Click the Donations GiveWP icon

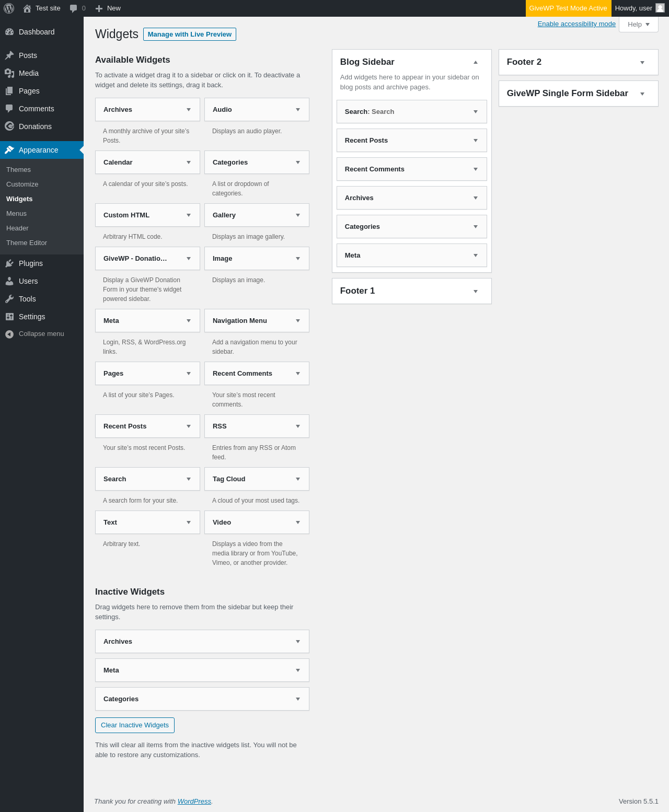(9, 126)
